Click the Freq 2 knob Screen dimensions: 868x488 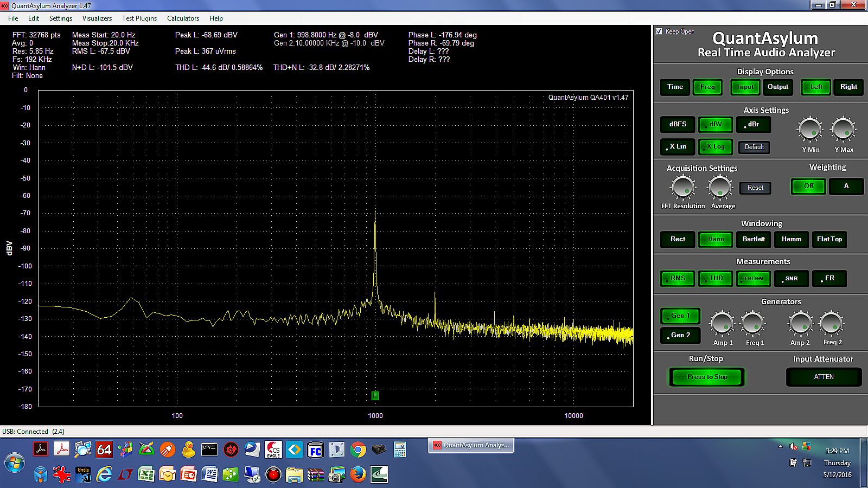click(x=831, y=324)
